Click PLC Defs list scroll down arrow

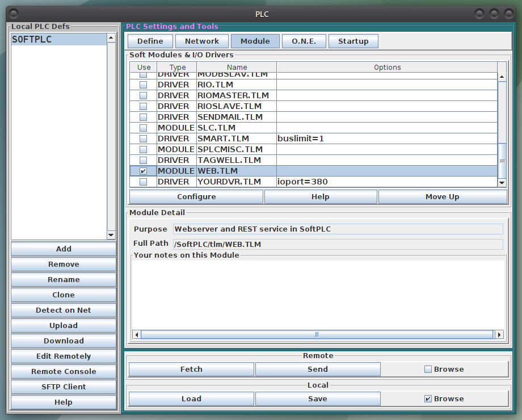click(111, 235)
